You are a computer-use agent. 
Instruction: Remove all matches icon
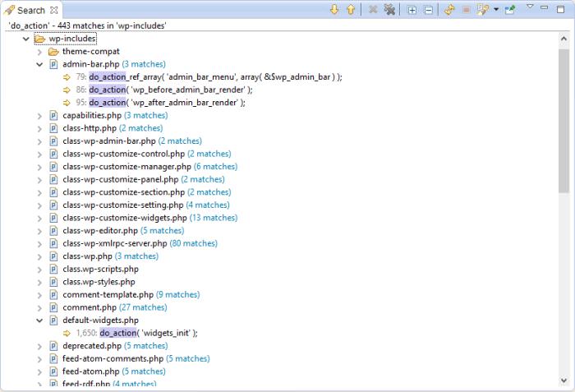click(x=389, y=10)
